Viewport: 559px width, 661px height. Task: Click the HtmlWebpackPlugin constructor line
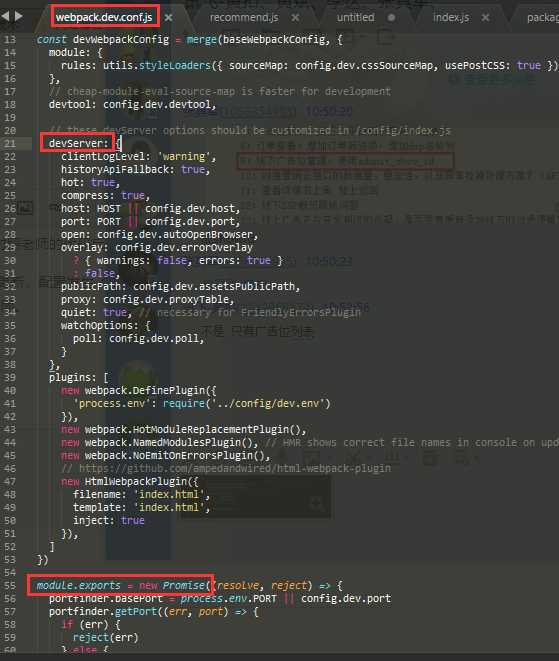tap(130, 481)
